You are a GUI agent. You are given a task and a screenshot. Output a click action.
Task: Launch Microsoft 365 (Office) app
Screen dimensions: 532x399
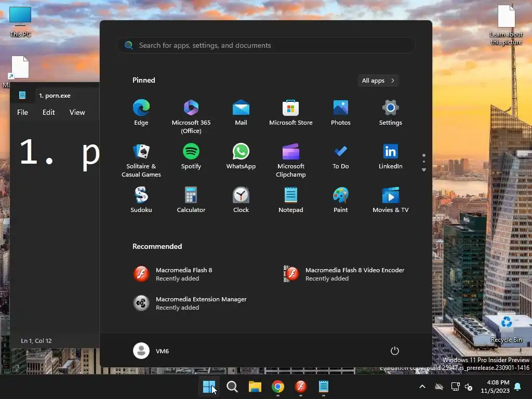(191, 117)
